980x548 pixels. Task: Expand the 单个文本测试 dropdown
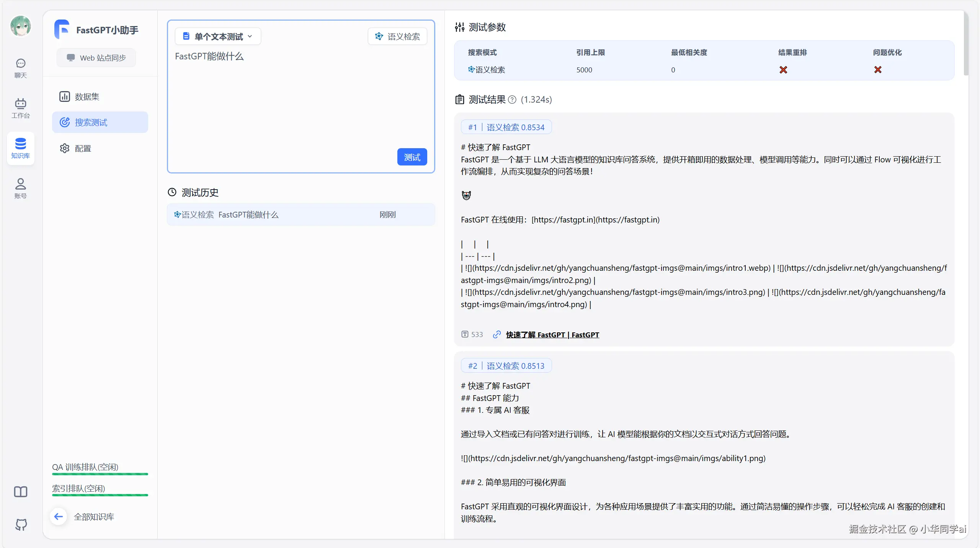pyautogui.click(x=218, y=36)
